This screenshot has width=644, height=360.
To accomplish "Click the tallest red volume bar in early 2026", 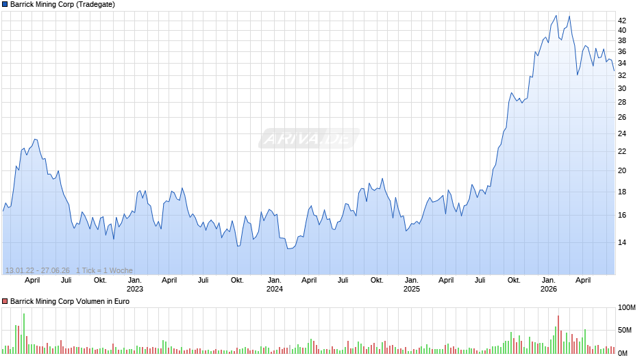I will coord(558,335).
